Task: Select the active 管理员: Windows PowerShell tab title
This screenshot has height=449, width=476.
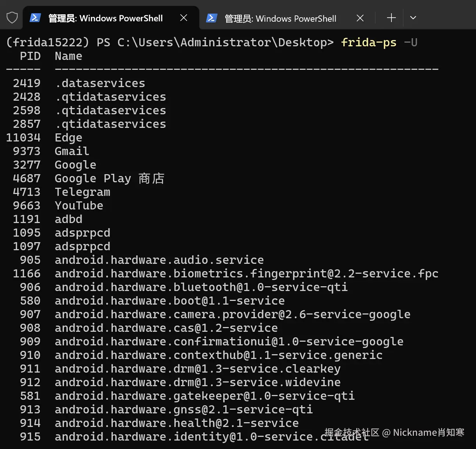Action: pyautogui.click(x=105, y=18)
